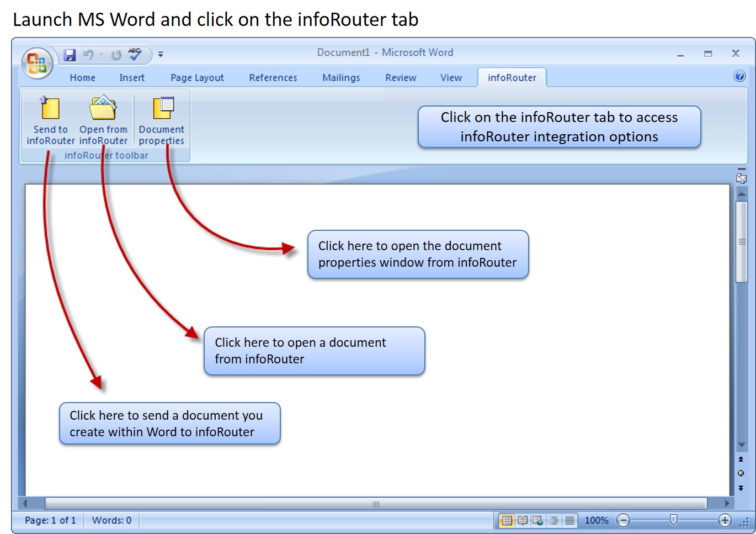The height and width of the screenshot is (534, 756).
Task: Save document with Quick Access floppy icon
Action: pyautogui.click(x=70, y=55)
